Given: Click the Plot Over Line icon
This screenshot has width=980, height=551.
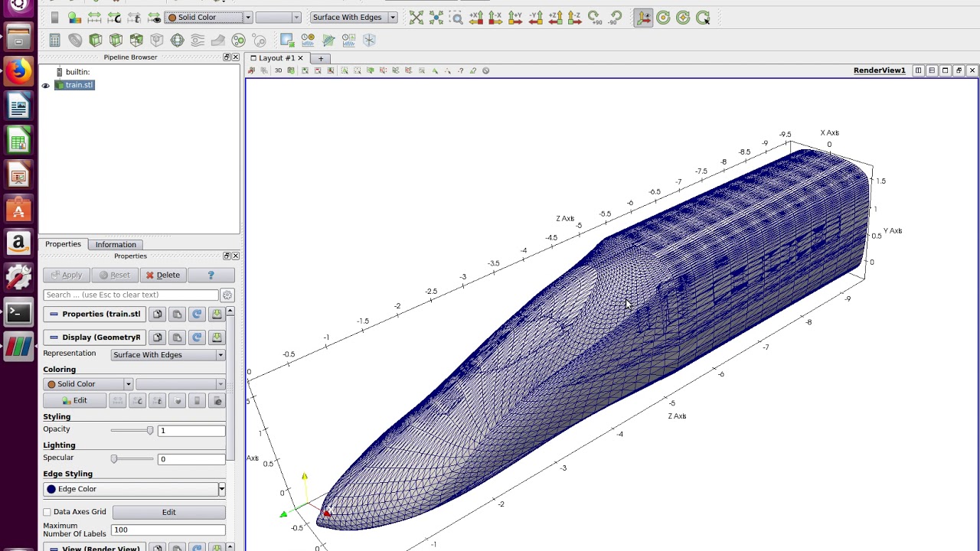Looking at the screenshot, I should click(x=328, y=40).
